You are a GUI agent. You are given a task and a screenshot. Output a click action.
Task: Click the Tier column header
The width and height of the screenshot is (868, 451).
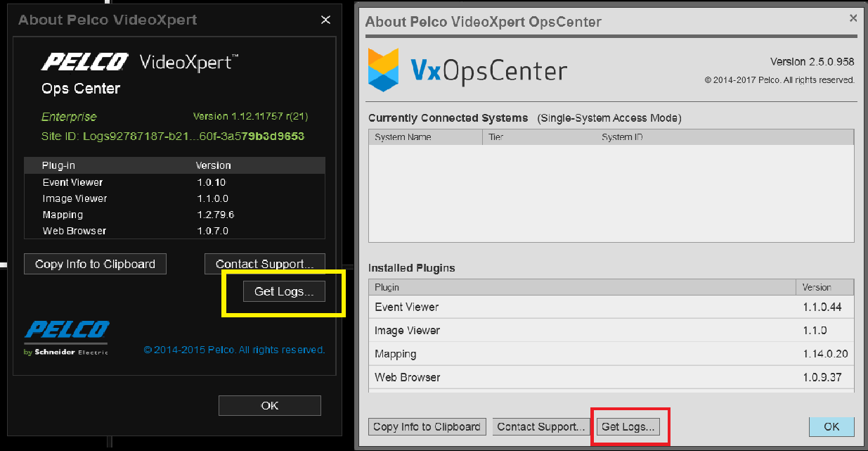(x=495, y=136)
